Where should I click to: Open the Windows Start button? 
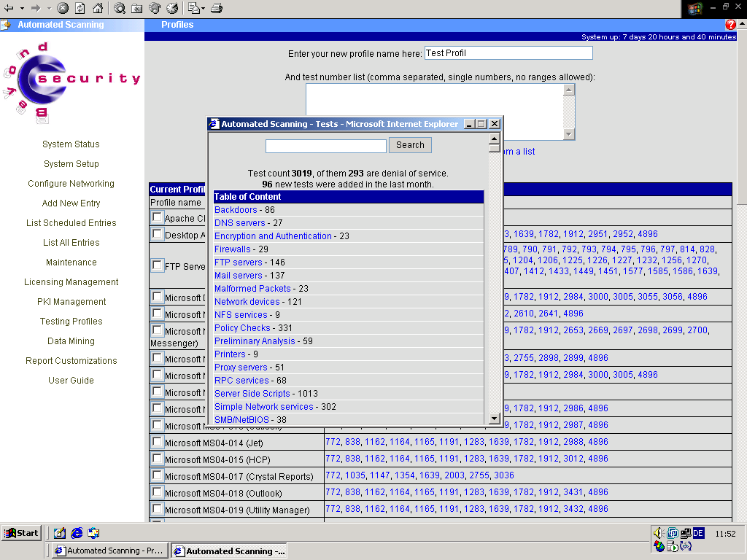click(21, 533)
